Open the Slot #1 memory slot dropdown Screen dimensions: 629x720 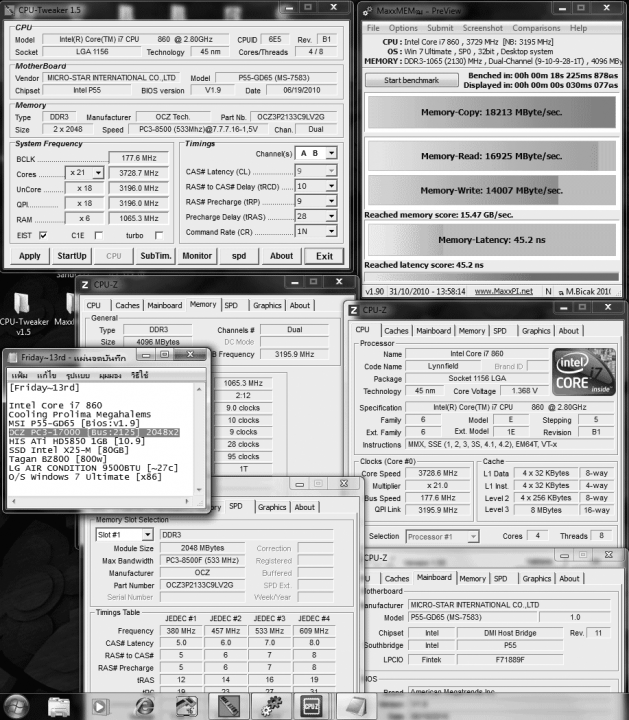coord(147,535)
